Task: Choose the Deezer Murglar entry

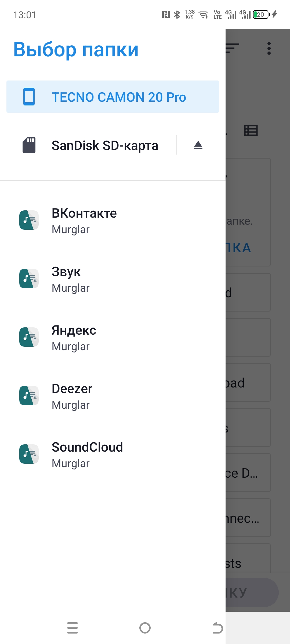Action: coord(113,396)
